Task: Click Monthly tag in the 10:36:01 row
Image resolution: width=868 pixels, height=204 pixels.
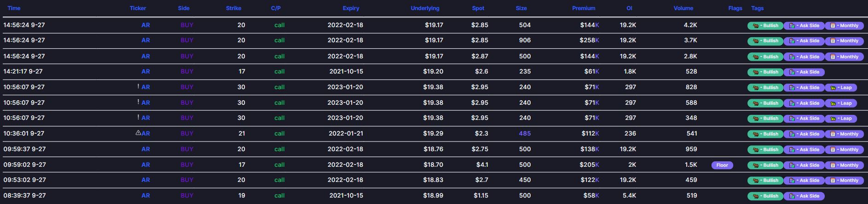Action: pyautogui.click(x=844, y=134)
